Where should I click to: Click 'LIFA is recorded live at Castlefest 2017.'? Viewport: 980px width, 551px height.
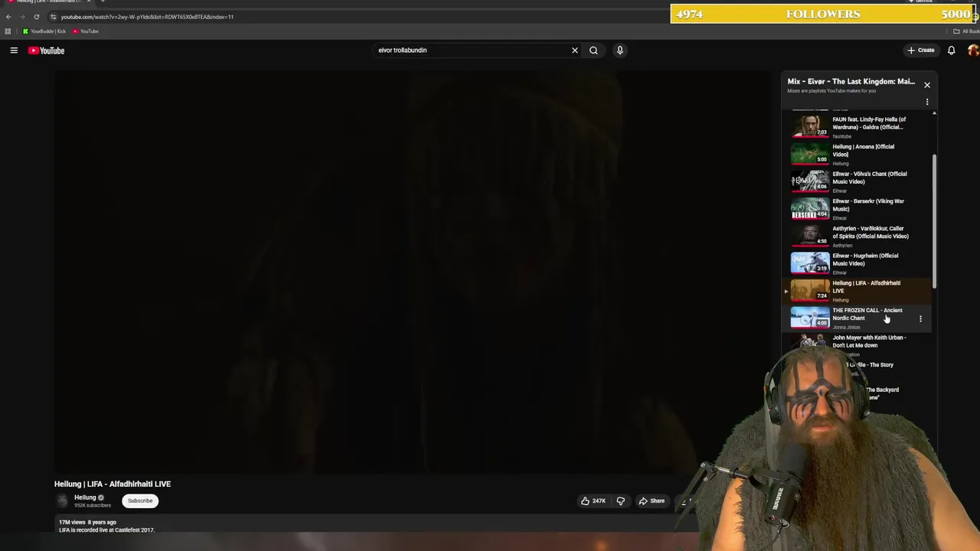point(106,530)
